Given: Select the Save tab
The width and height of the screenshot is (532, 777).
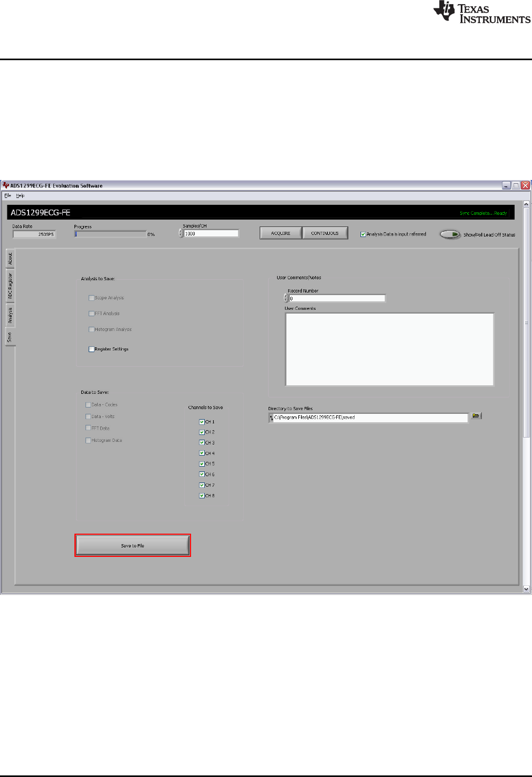Looking at the screenshot, I should 10,337.
